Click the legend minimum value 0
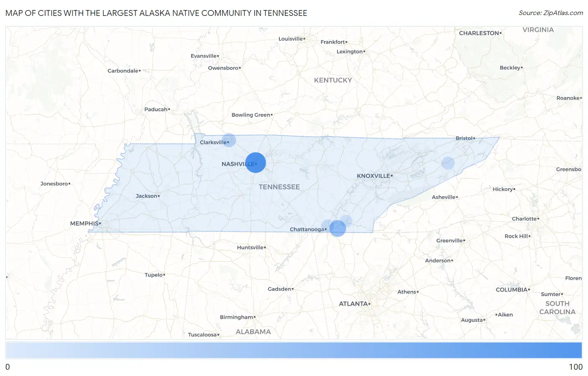Image resolution: width=588 pixels, height=376 pixels. pyautogui.click(x=8, y=367)
